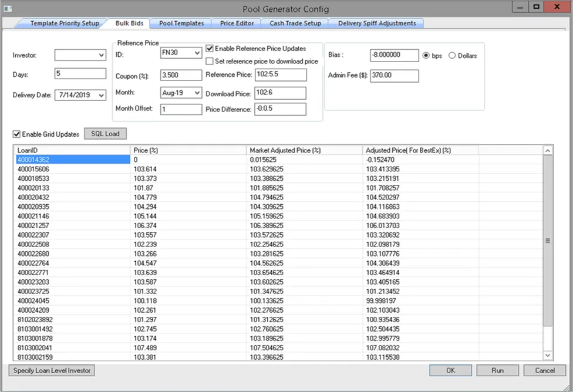Switch to the Price Editor tab
This screenshot has width=573, height=392.
(235, 23)
